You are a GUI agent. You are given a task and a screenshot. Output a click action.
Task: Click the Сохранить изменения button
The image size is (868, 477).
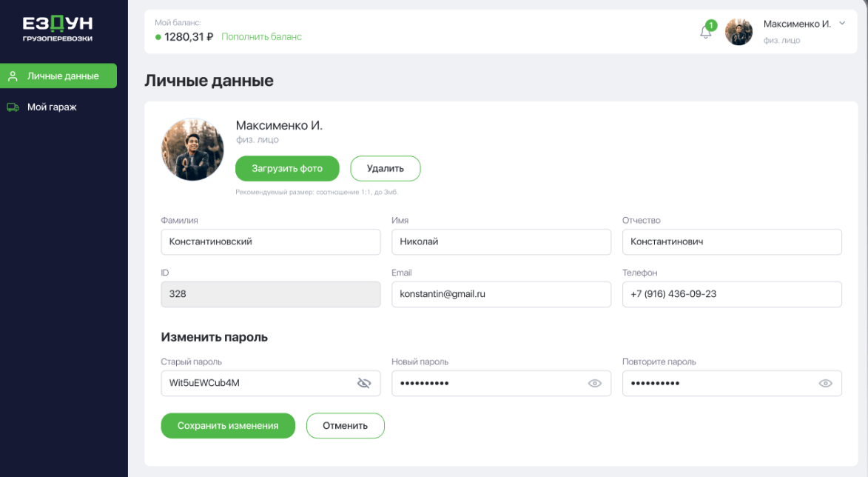228,426
